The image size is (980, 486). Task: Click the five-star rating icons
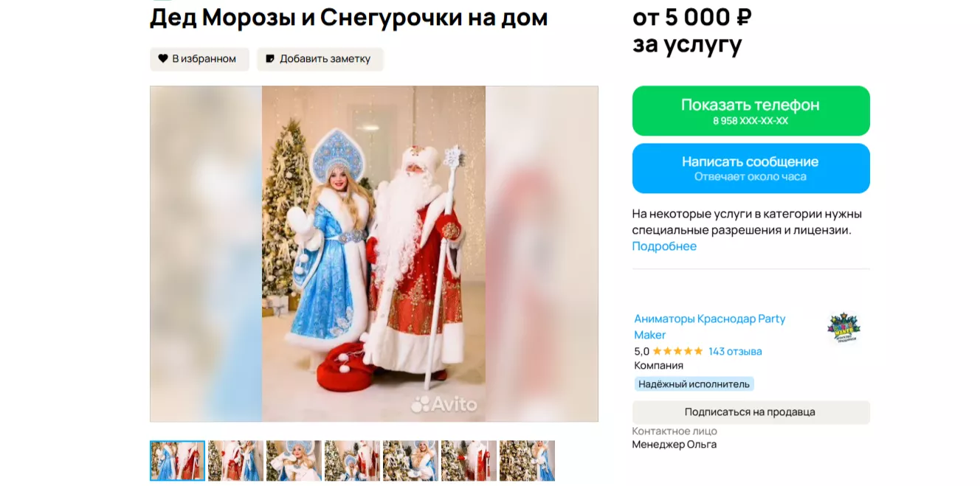coord(678,352)
